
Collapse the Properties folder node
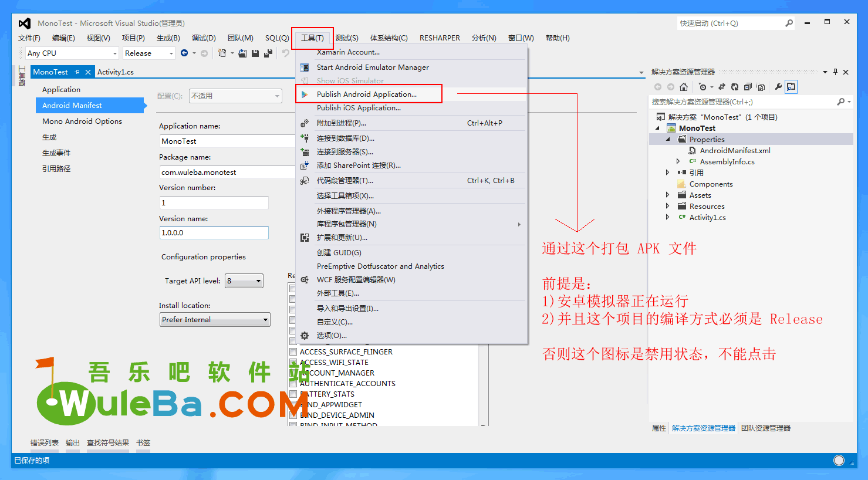click(x=668, y=139)
